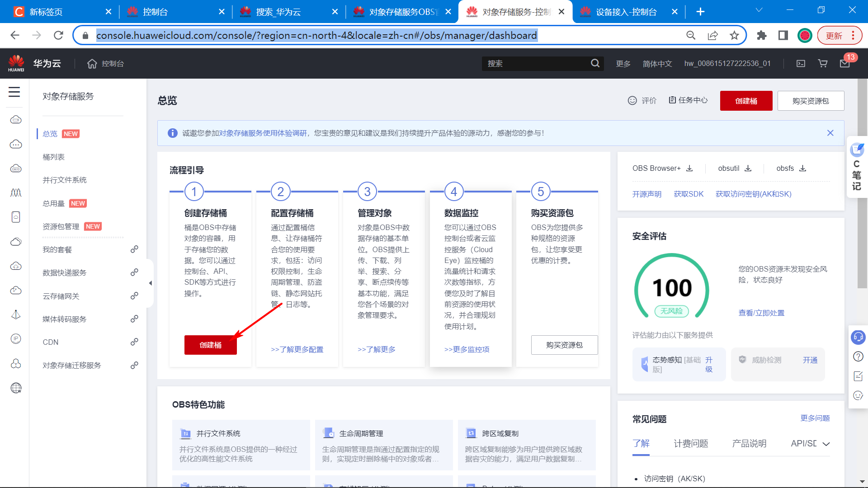
Task: Select 桶列表 in the sidebar menu
Action: (54, 157)
